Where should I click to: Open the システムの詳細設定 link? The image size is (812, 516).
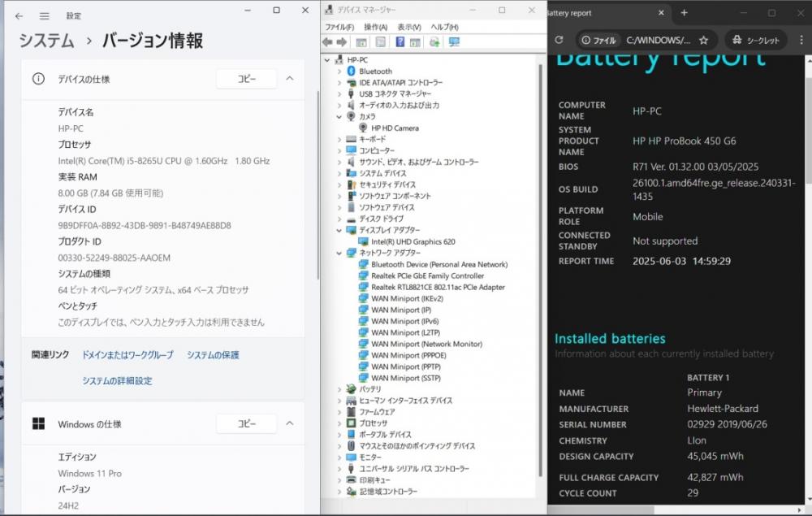coord(117,381)
